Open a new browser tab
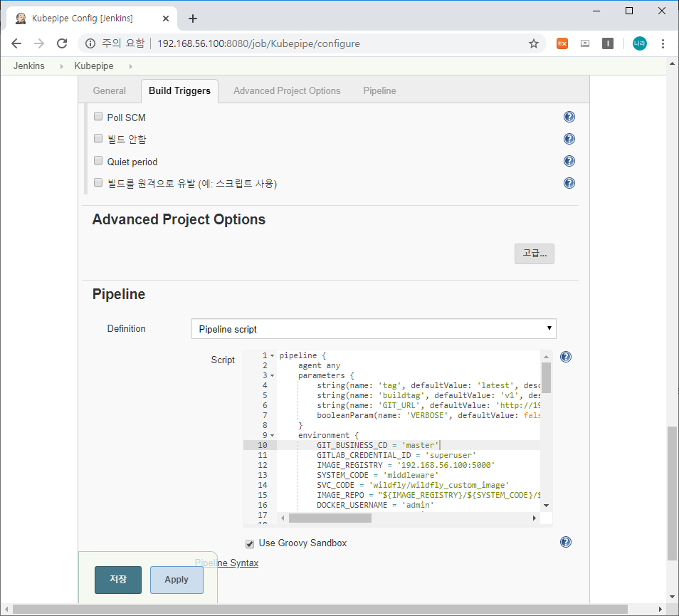This screenshot has width=679, height=616. 193,19
